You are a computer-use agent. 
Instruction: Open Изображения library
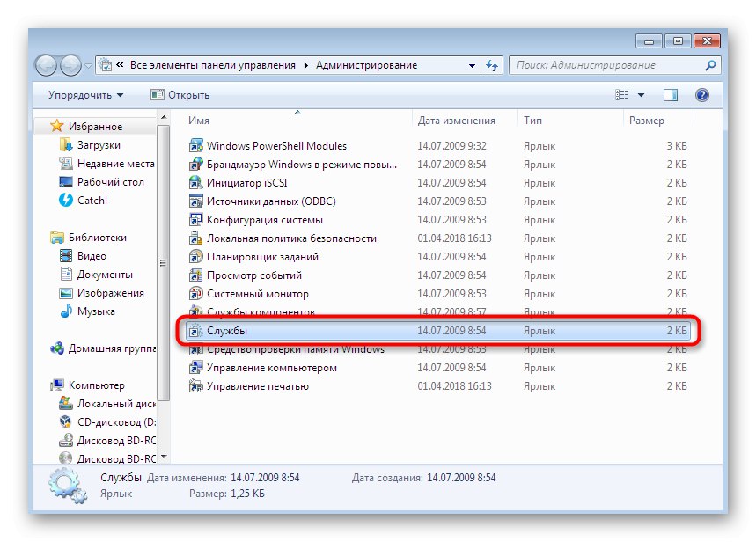click(x=101, y=293)
